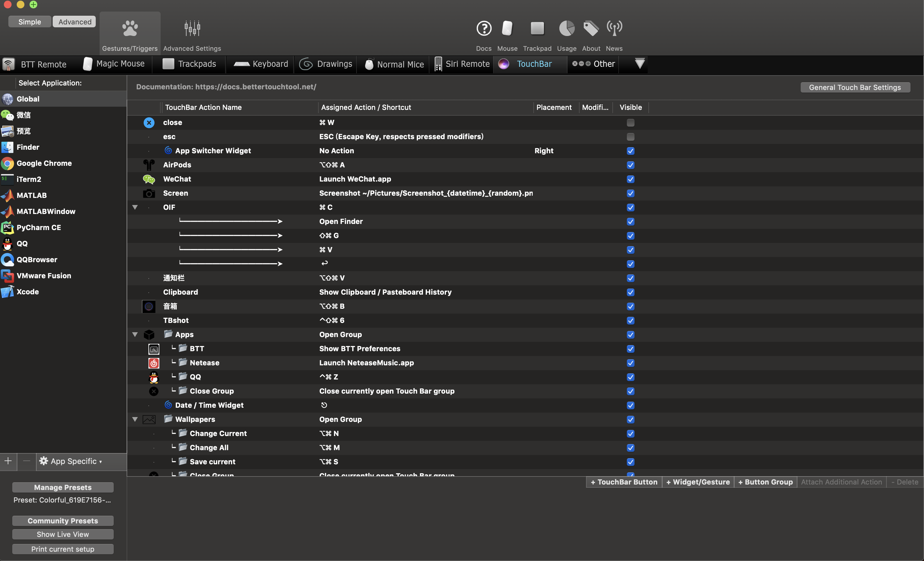Uncheck Visible for Netease row
The width and height of the screenshot is (924, 561).
coord(630,363)
